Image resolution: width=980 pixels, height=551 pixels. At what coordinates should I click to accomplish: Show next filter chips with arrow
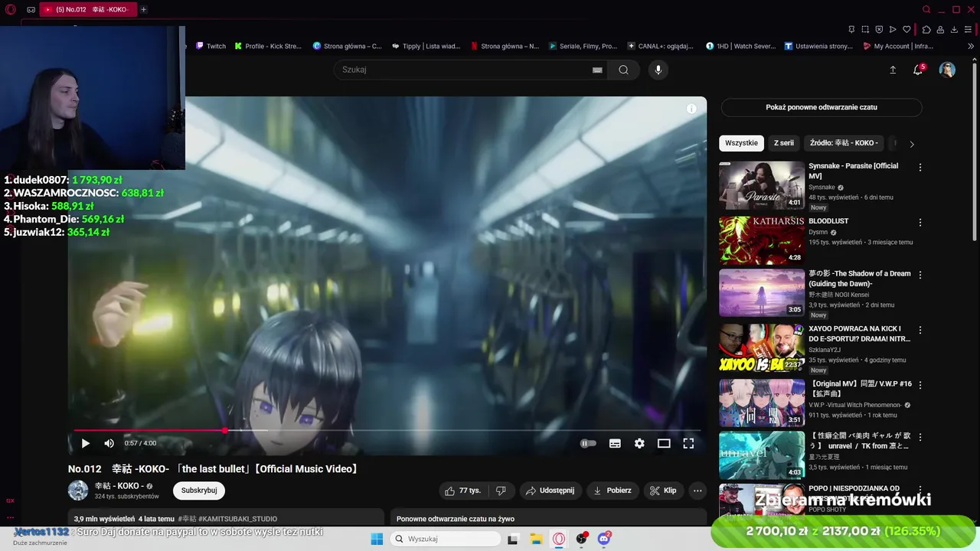click(911, 144)
